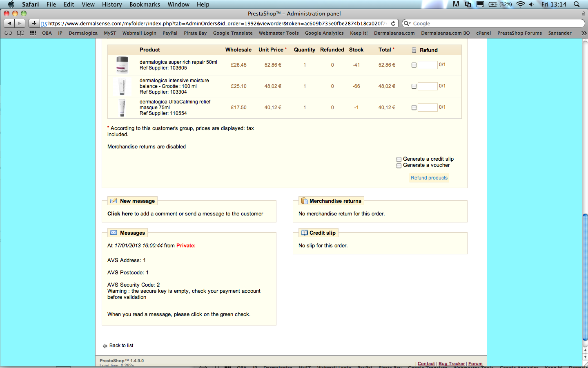Open the History menu
The height and width of the screenshot is (368, 588).
click(112, 4)
